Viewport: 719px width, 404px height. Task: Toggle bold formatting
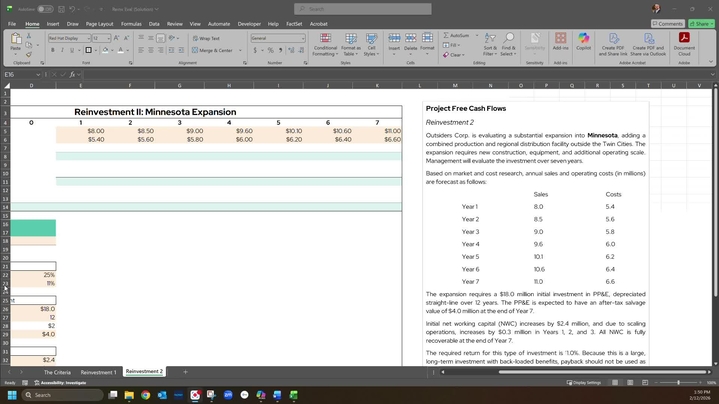coord(53,50)
